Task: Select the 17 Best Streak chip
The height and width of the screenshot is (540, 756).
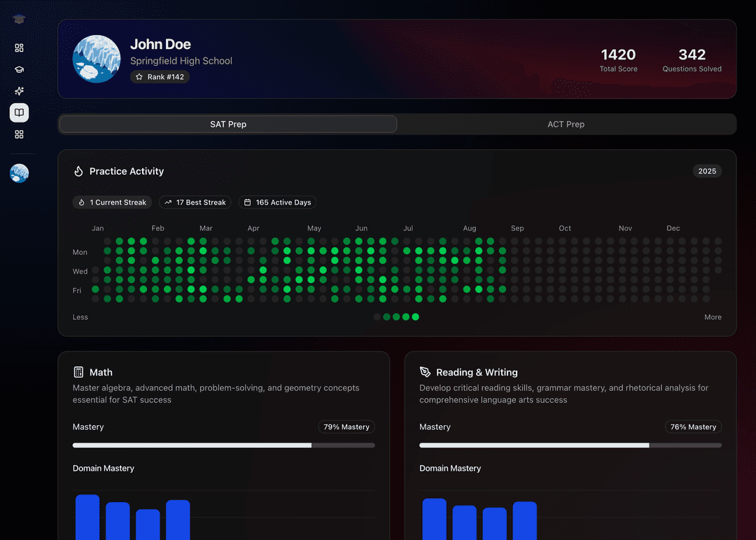Action: pyautogui.click(x=195, y=202)
